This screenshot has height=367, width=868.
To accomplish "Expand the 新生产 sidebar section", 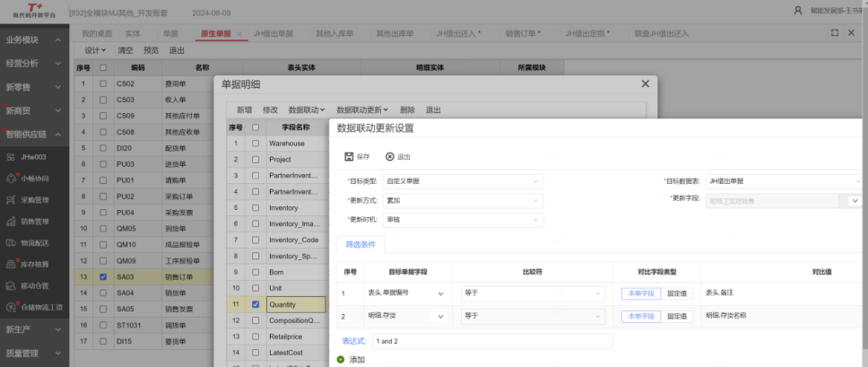I will [x=34, y=329].
